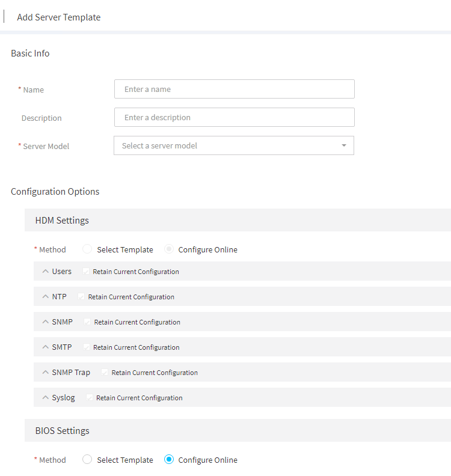Select HDM Settings Select Template radio
This screenshot has width=451, height=476.
tap(87, 249)
